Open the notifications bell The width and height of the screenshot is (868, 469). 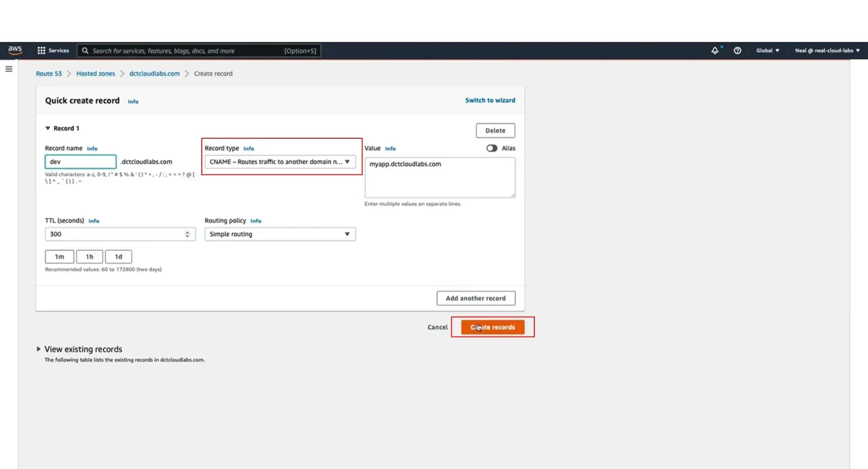point(715,50)
